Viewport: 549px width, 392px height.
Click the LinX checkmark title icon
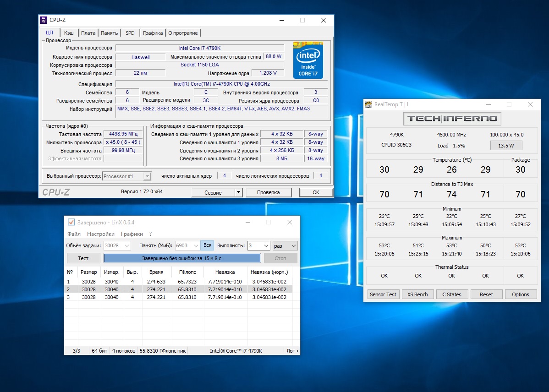coord(71,222)
